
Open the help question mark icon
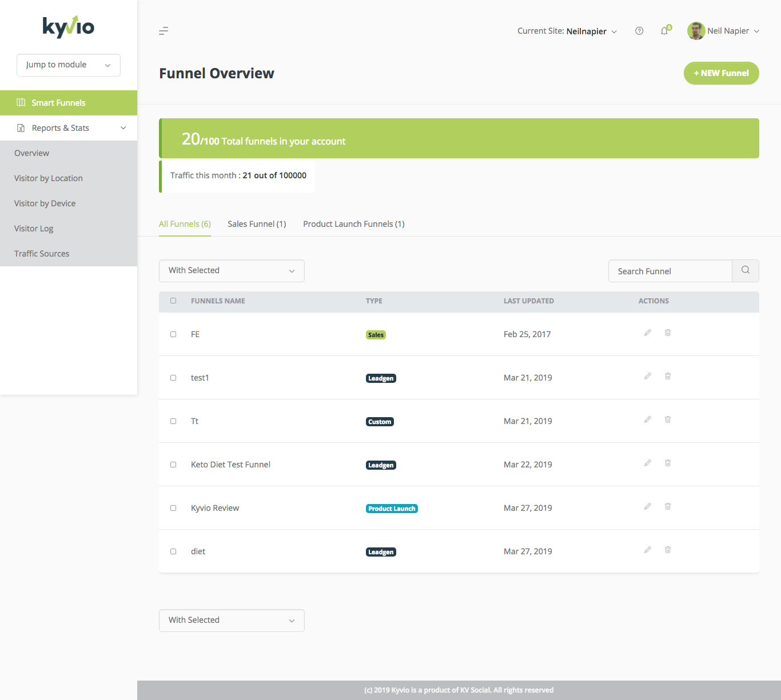639,31
